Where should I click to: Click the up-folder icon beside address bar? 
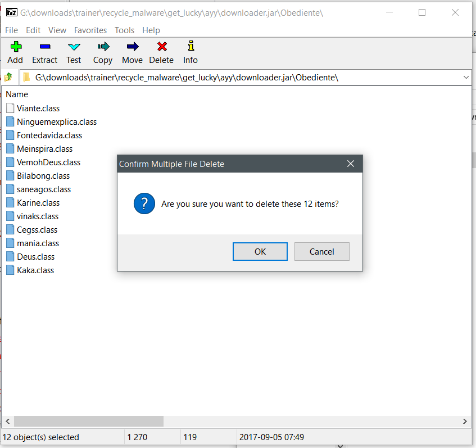click(8, 77)
